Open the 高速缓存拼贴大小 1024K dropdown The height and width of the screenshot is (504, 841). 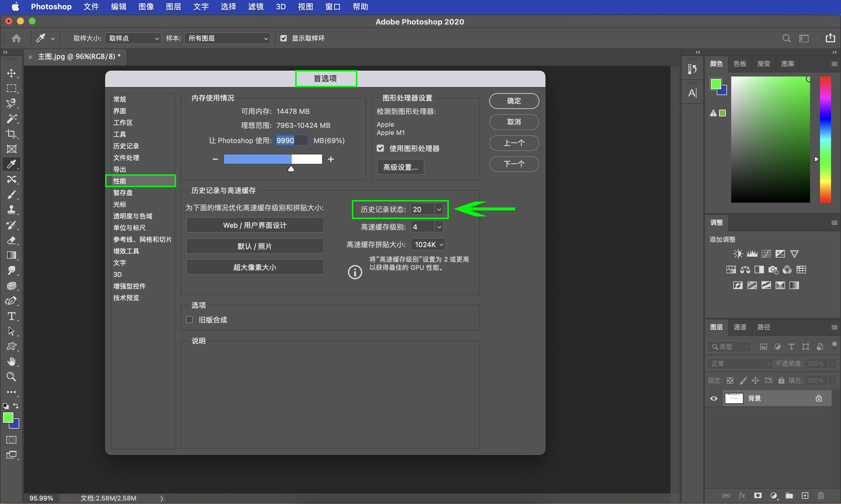pyautogui.click(x=428, y=244)
